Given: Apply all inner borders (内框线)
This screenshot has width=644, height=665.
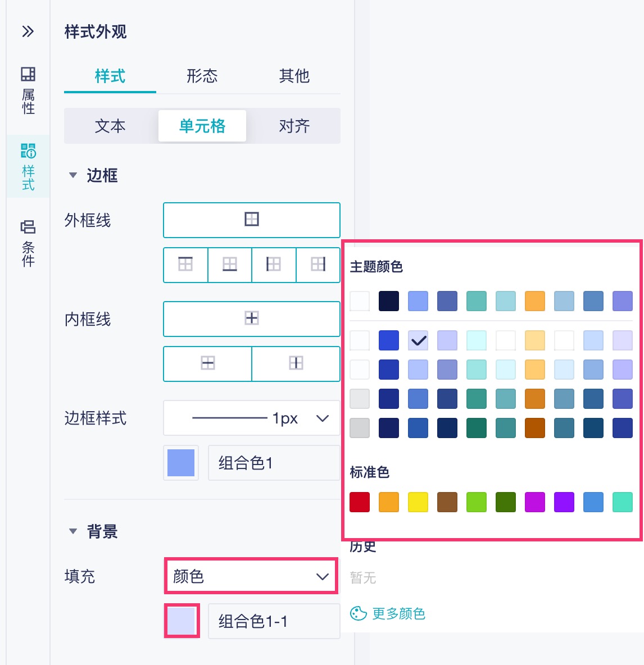Looking at the screenshot, I should pyautogui.click(x=251, y=318).
